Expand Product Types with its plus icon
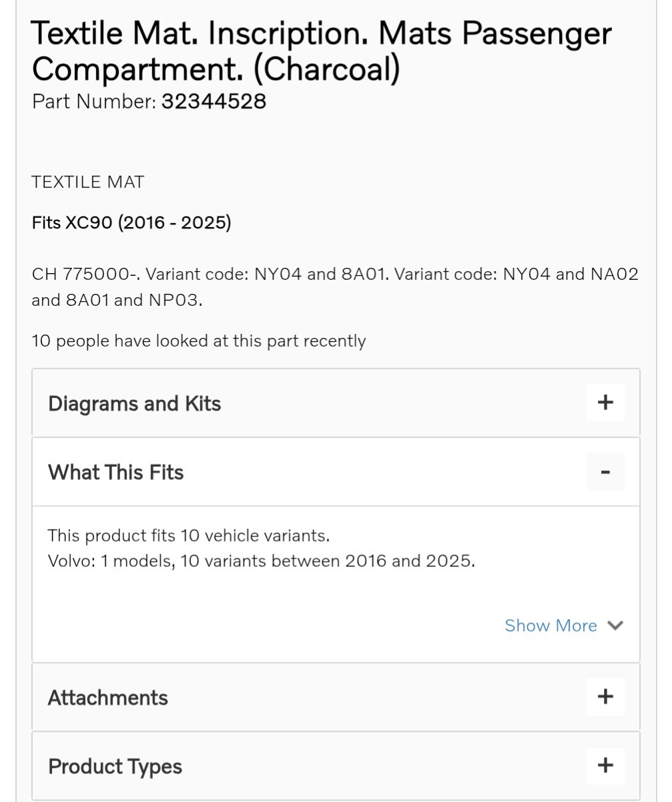Viewport: 672px width, 802px height. tap(605, 765)
